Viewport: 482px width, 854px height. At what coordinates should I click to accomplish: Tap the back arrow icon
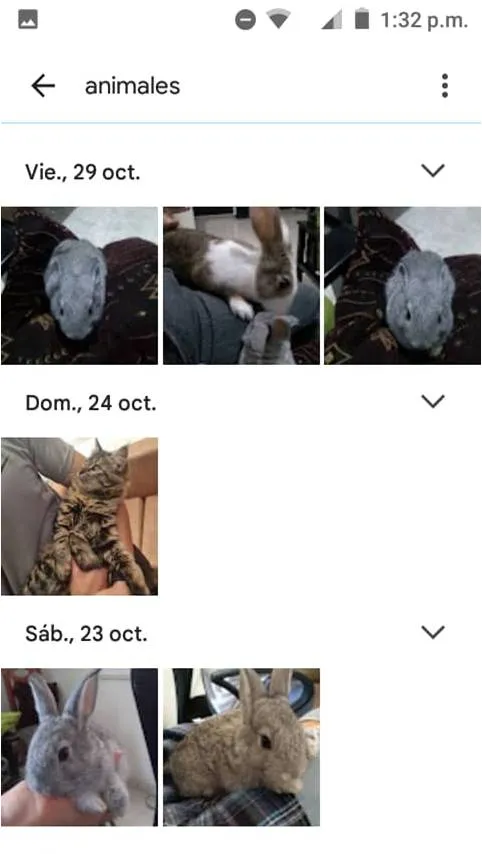(43, 86)
